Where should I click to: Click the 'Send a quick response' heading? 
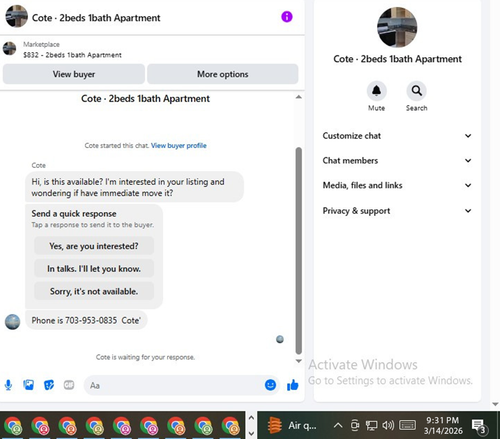pyautogui.click(x=74, y=213)
